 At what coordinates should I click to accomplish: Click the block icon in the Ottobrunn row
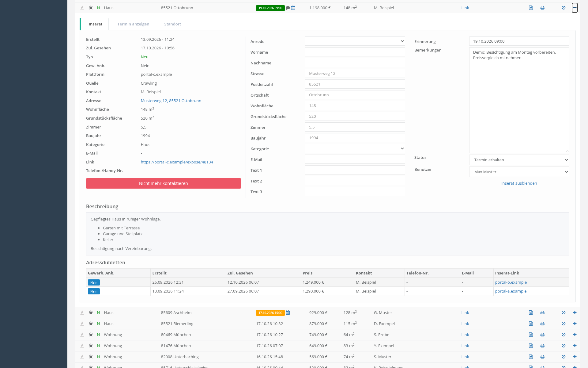563,8
